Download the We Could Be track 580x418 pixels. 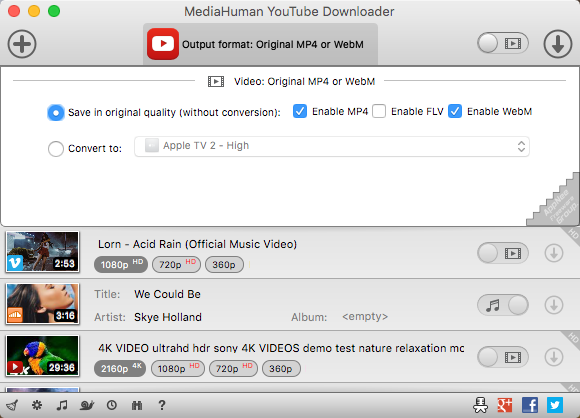(x=554, y=305)
